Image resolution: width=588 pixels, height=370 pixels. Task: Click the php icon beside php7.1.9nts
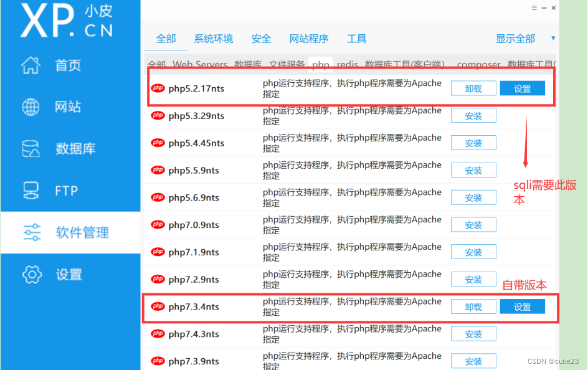click(x=158, y=252)
